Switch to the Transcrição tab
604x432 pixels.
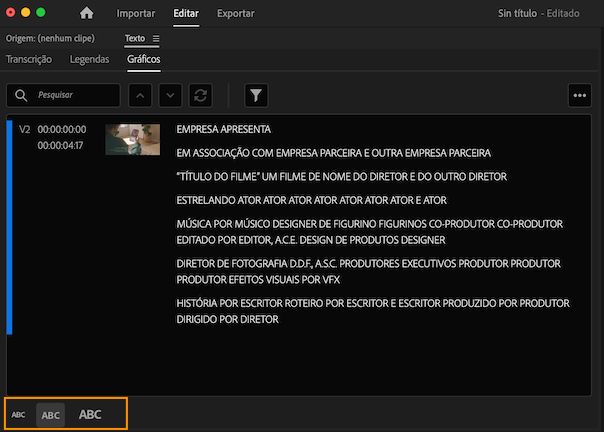29,59
